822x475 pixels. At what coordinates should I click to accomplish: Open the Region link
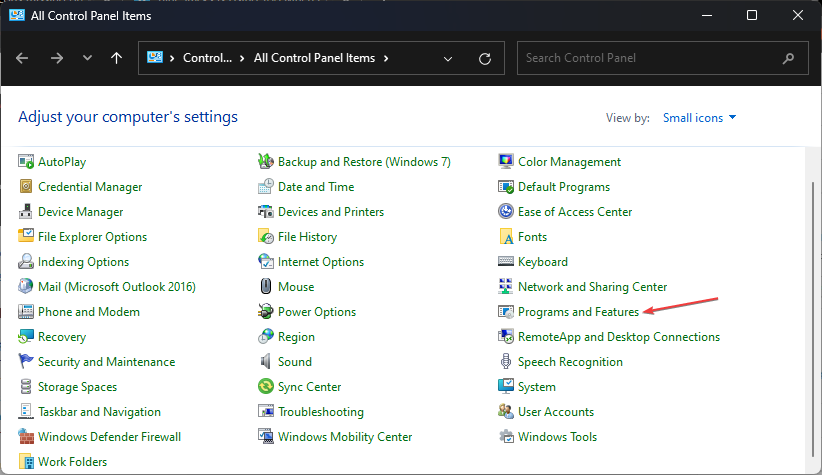click(x=296, y=337)
